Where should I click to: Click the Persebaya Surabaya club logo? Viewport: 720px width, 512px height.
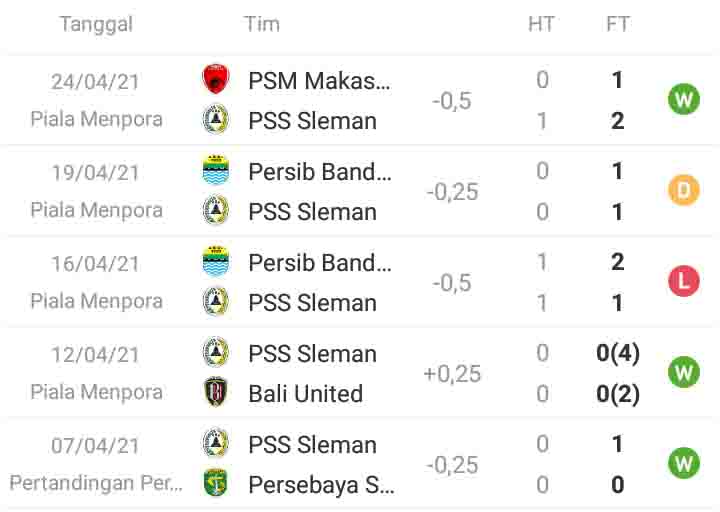pos(215,484)
